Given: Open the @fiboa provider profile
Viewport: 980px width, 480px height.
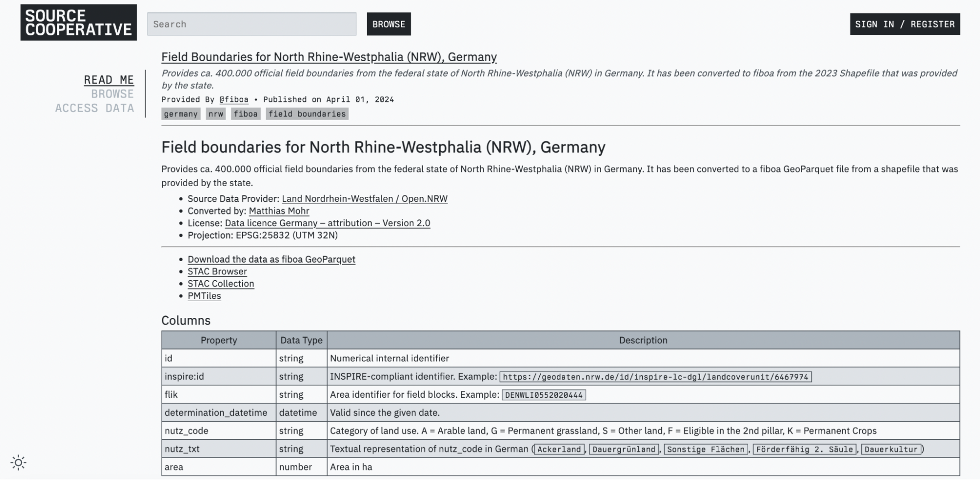Looking at the screenshot, I should click(234, 99).
